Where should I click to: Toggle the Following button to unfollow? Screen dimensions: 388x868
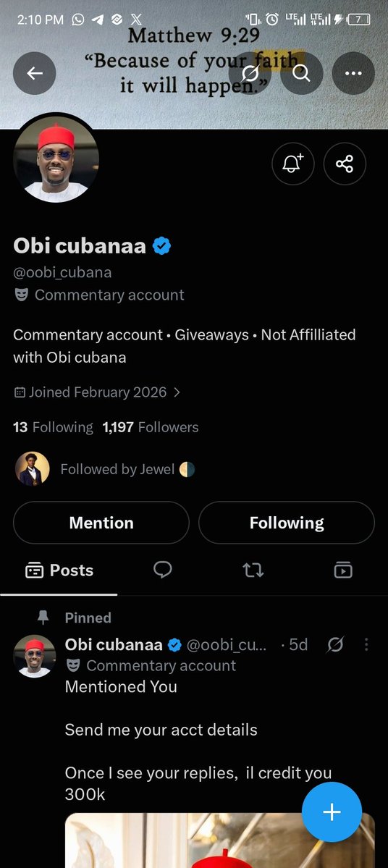pos(287,523)
